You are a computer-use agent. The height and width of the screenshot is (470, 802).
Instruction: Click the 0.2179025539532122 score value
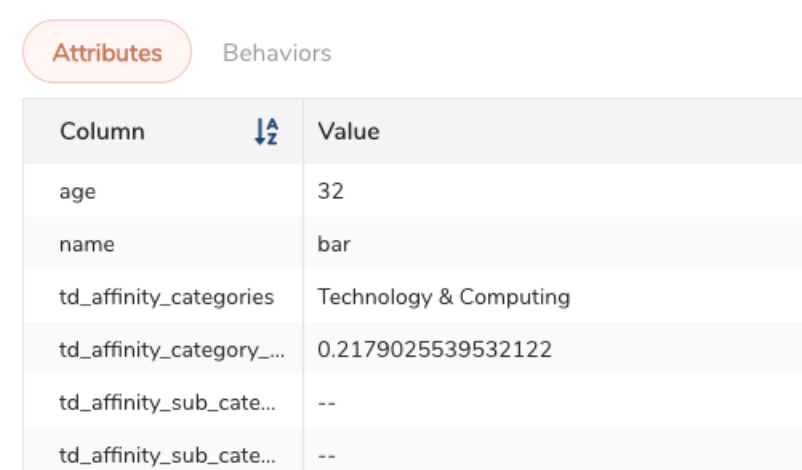434,350
